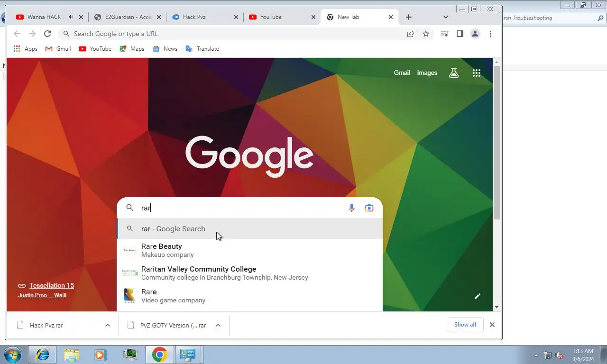Open Translate bookmark
Viewport: 607px width, 364px height.
pos(202,49)
